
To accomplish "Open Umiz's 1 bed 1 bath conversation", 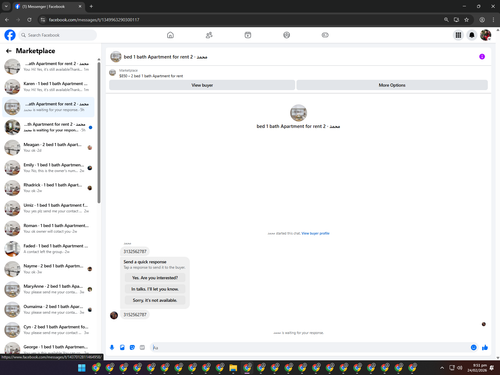I will tap(48, 208).
